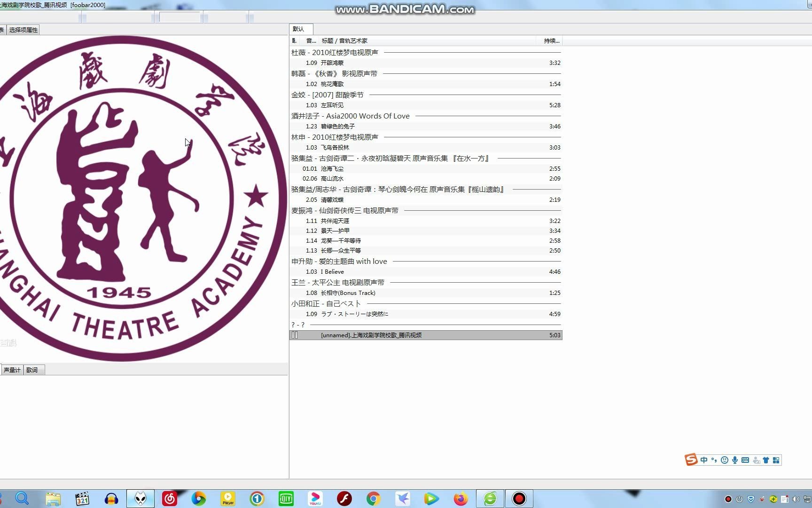Screen dimensions: 812x508
Task: Open the blue bird app taskbar icon
Action: [403, 499]
